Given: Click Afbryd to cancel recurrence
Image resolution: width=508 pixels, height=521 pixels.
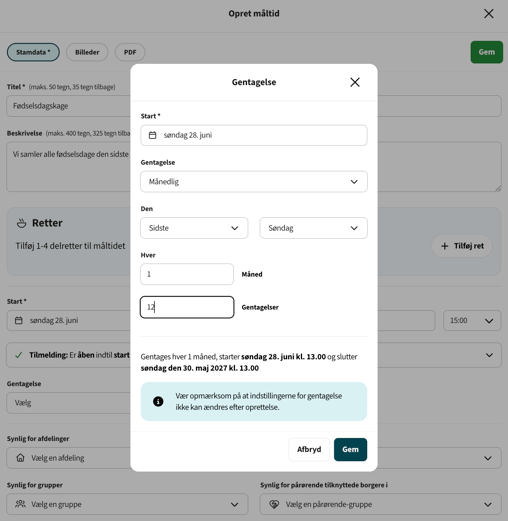Looking at the screenshot, I should (309, 449).
